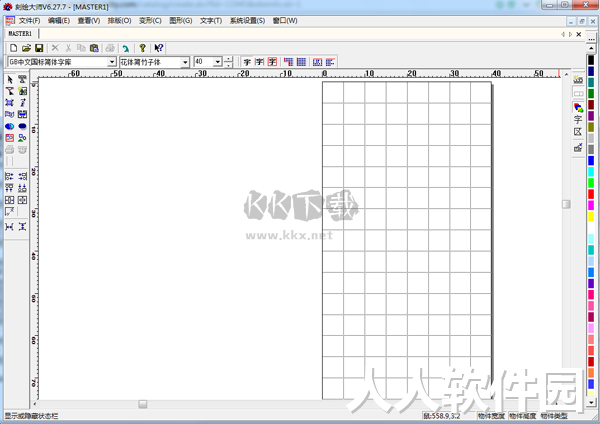Click the corner scale tool icon

(10, 212)
